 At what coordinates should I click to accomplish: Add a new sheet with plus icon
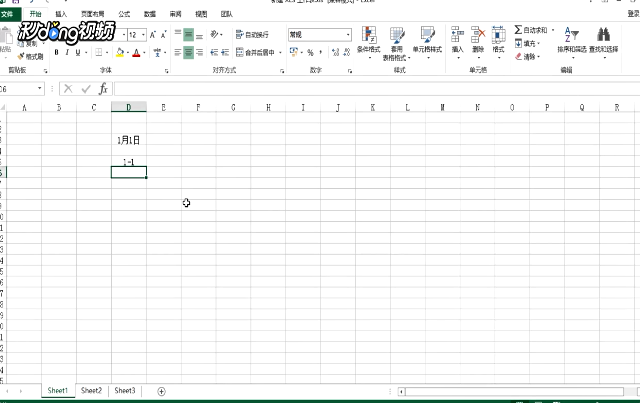pos(161,391)
